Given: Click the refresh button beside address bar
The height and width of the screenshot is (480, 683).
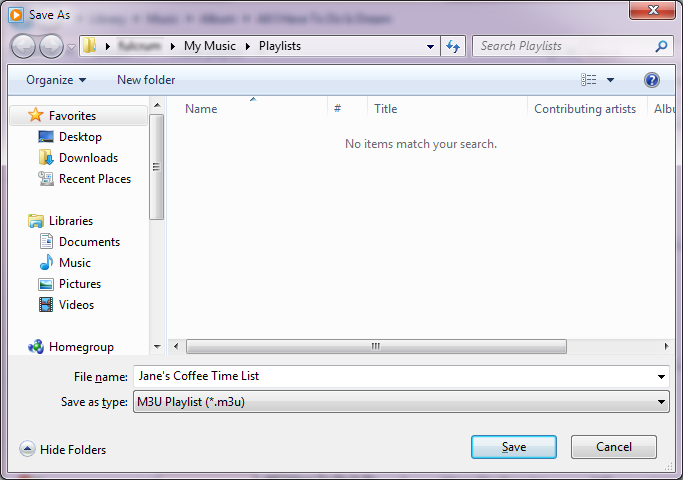Looking at the screenshot, I should click(x=454, y=46).
